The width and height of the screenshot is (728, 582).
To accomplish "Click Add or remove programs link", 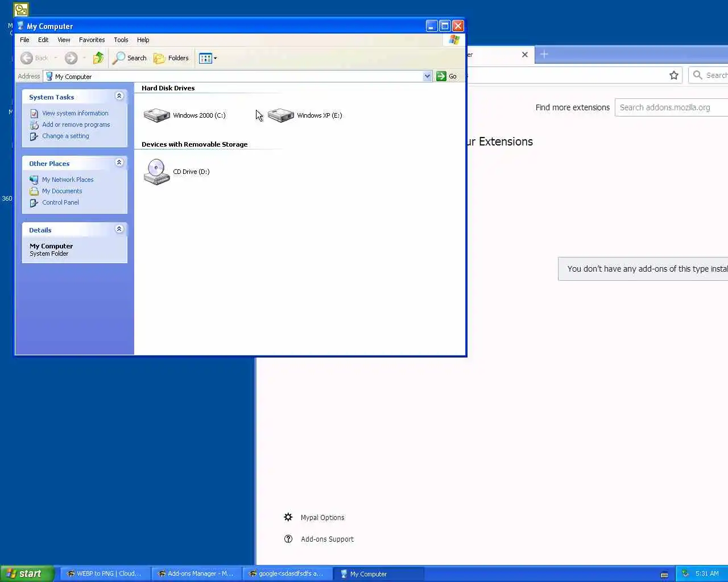I will click(76, 124).
